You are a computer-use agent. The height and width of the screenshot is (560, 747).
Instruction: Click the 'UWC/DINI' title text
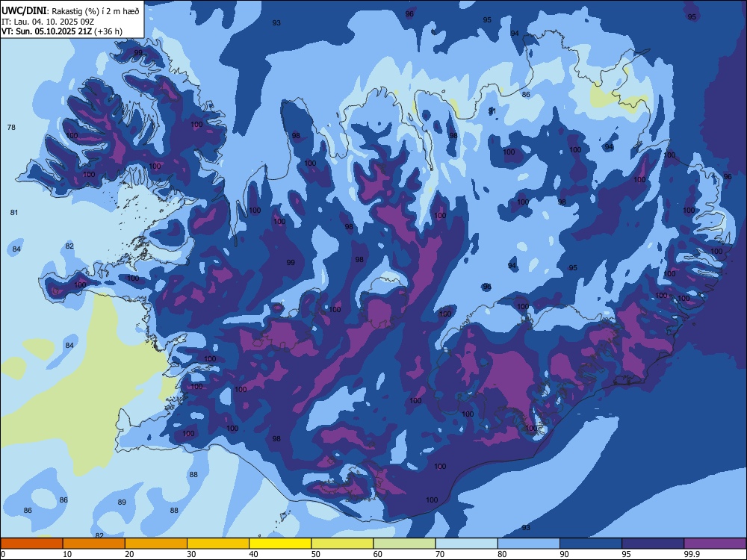tap(25, 10)
